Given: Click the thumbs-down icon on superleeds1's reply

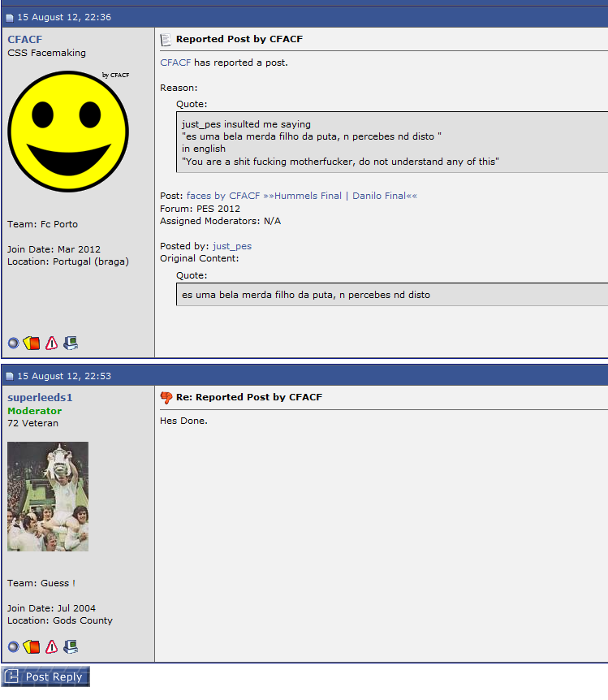Looking at the screenshot, I should tap(166, 397).
